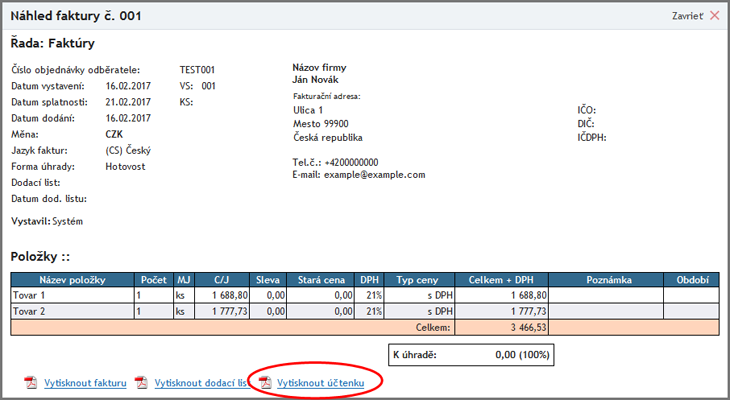Click the Název položky column header
This screenshot has width=730, height=400.
pyautogui.click(x=73, y=280)
